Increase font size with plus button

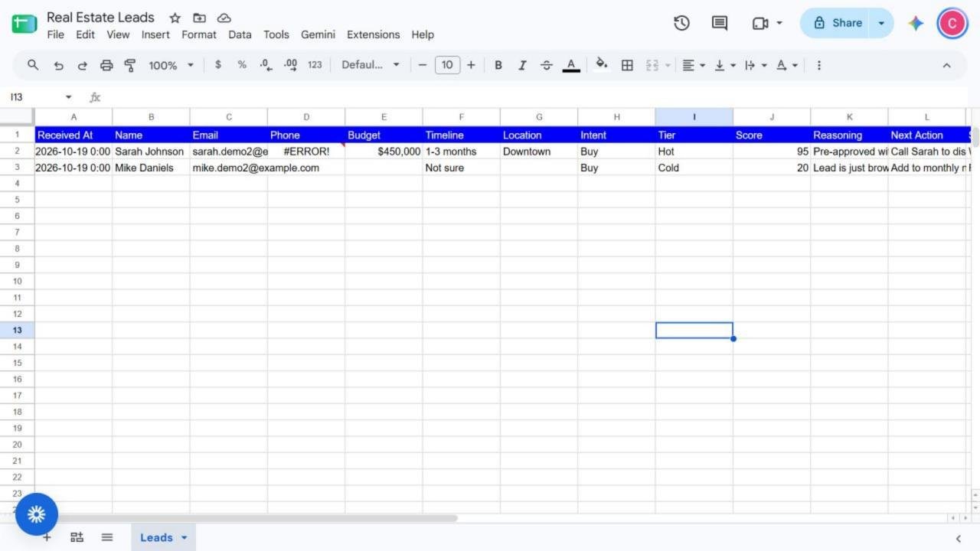click(471, 65)
